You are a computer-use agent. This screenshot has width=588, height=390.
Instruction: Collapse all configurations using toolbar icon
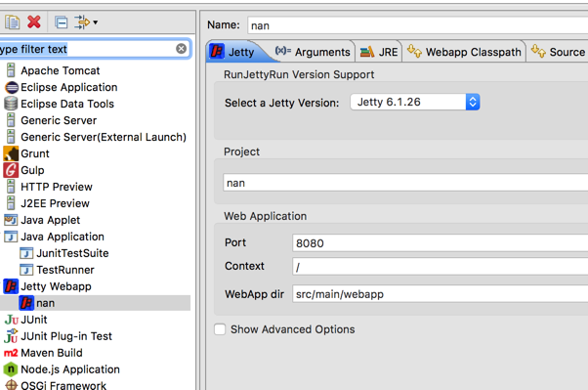tap(62, 22)
